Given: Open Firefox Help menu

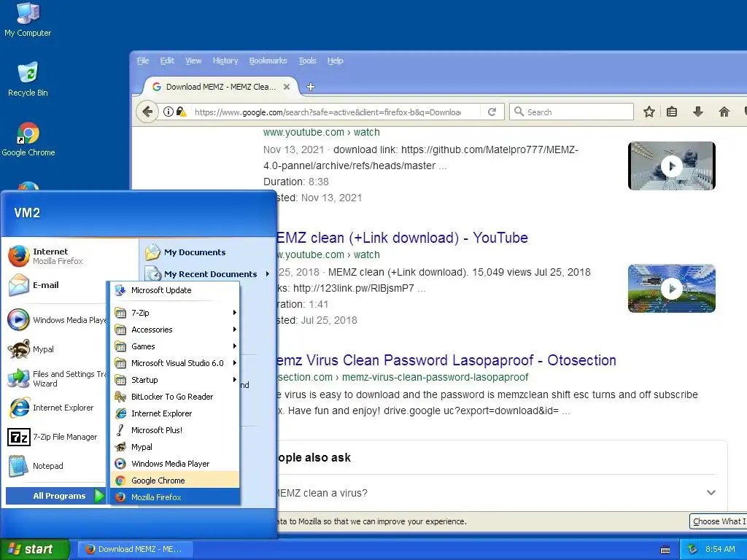Looking at the screenshot, I should click(336, 61).
